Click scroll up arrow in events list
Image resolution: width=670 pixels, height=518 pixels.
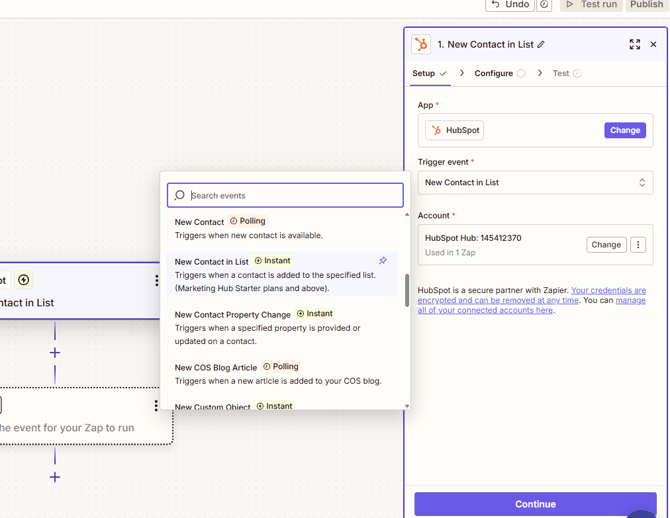(407, 215)
